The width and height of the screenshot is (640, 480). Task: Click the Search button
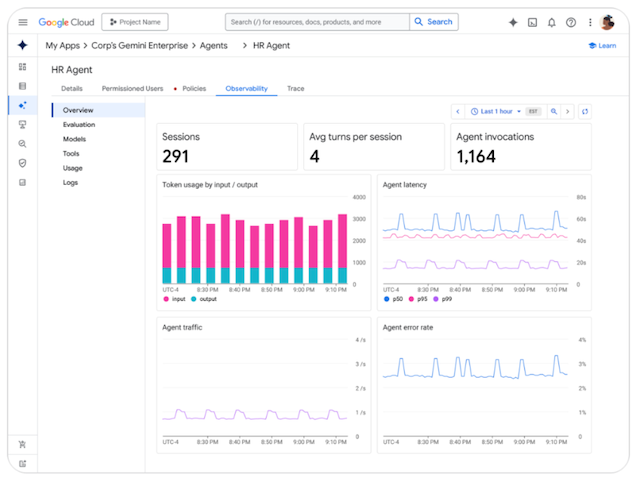coord(433,22)
